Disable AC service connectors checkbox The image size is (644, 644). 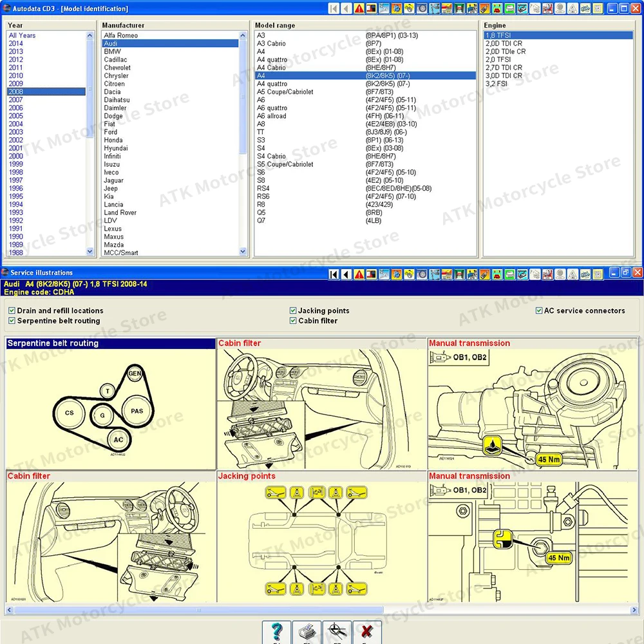[539, 310]
